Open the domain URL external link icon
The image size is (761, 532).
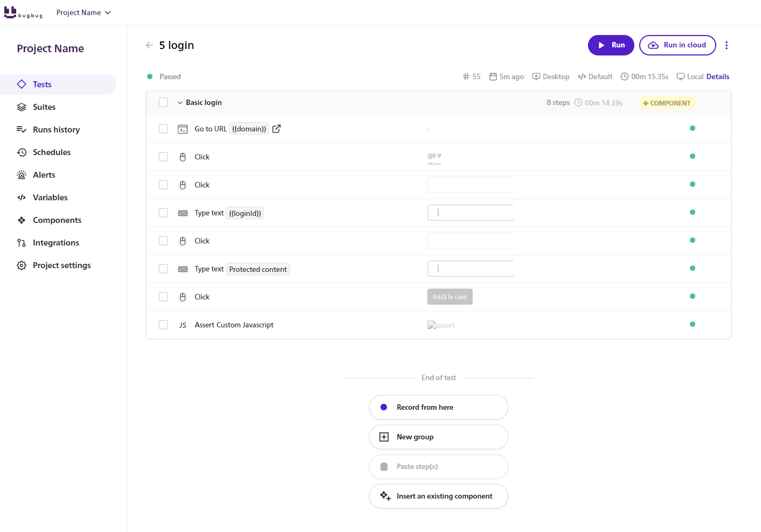(x=276, y=129)
